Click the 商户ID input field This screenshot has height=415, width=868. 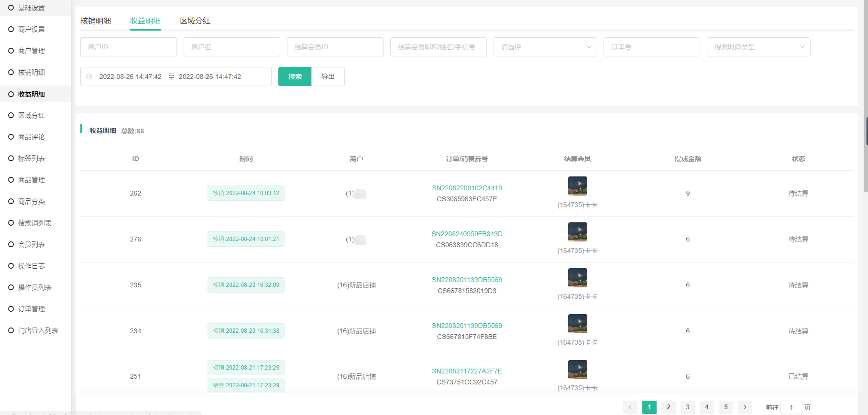tap(128, 47)
